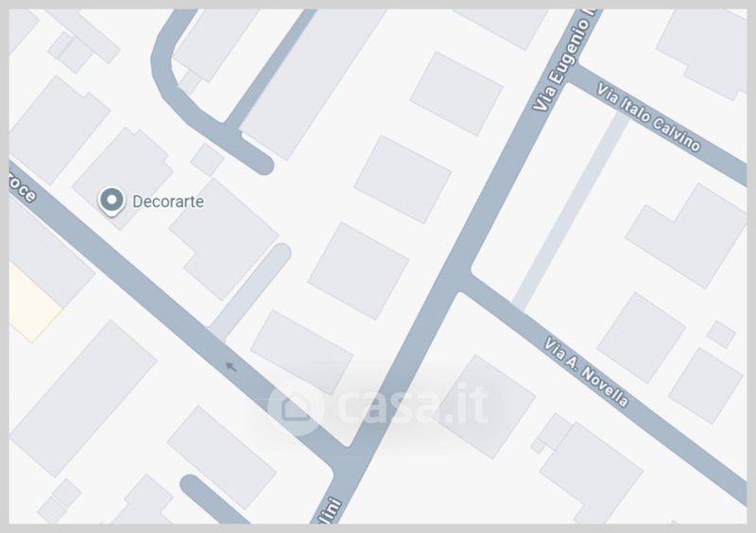Click the L-shaped building at right side
The height and width of the screenshot is (533, 756).
point(686,236)
